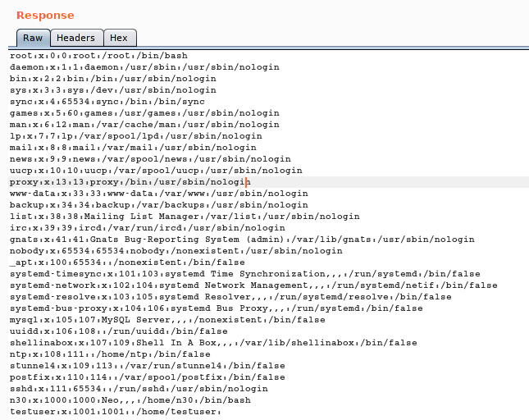Click the mail:x:8:8 line
This screenshot has height=420, width=529.
pos(133,148)
